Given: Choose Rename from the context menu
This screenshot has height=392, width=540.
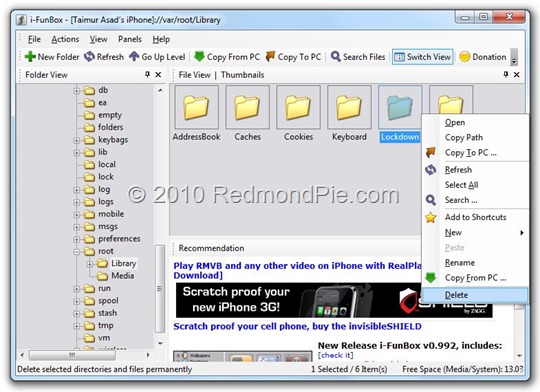Looking at the screenshot, I should [460, 263].
